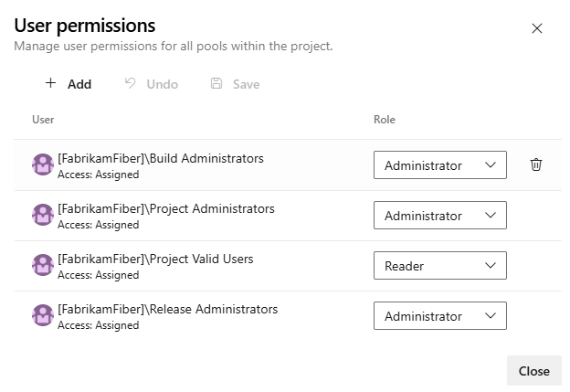Expand role dropdown for Project Administrators
This screenshot has height=392, width=570.
click(439, 216)
